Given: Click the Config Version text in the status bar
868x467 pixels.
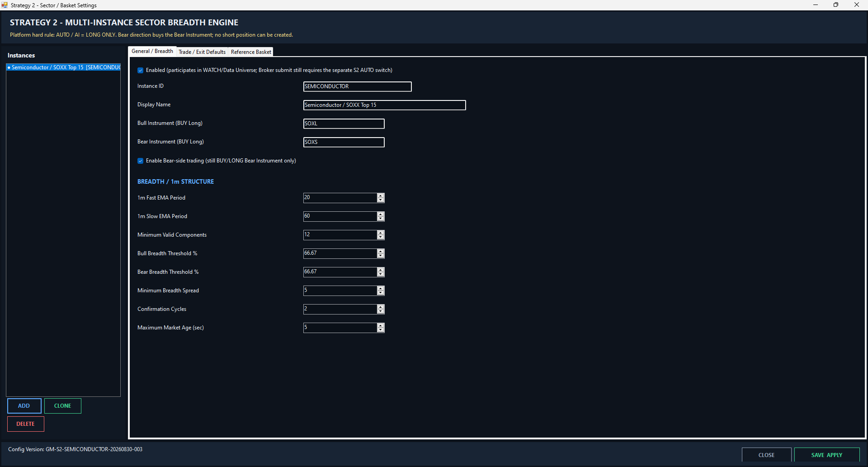Looking at the screenshot, I should pyautogui.click(x=75, y=449).
